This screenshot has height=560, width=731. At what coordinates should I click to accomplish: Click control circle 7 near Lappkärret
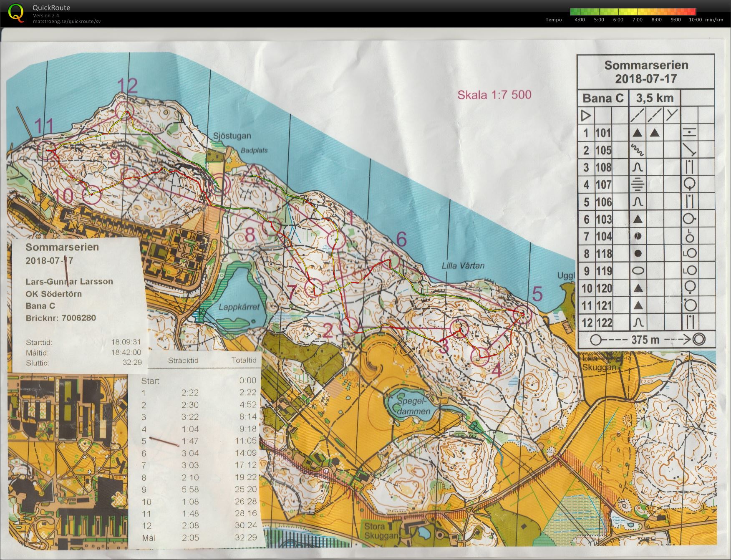[314, 287]
